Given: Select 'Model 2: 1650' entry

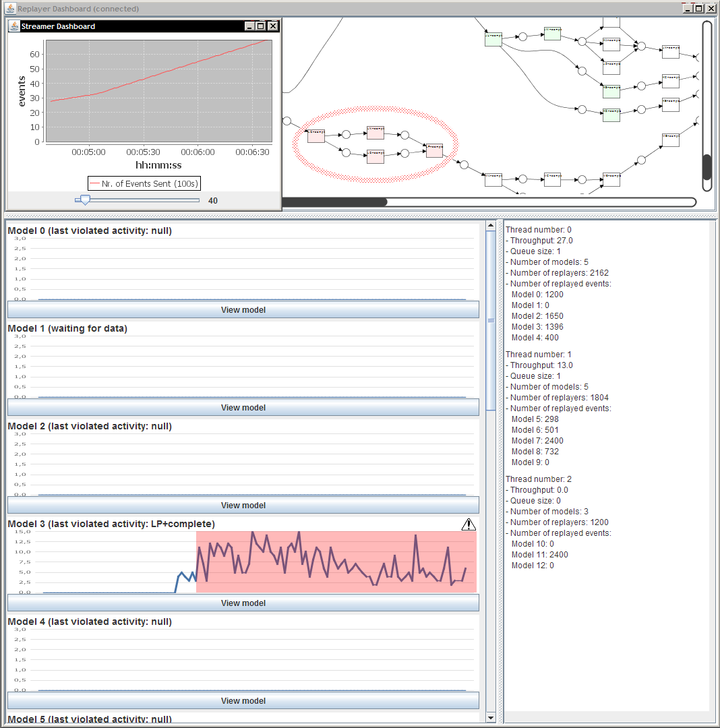Looking at the screenshot, I should (x=537, y=315).
